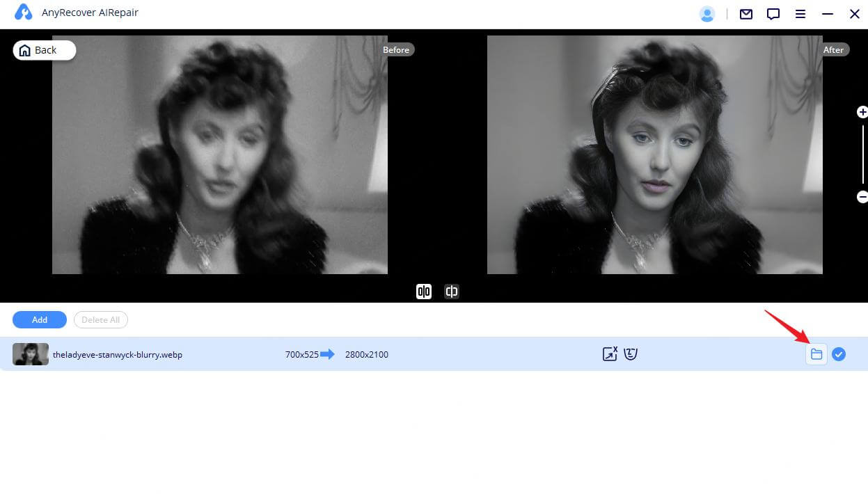Click the Back button to return home
868x494 pixels.
(x=43, y=49)
